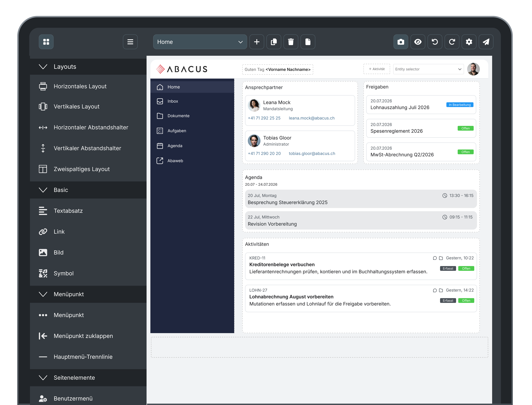Screen dimensions: 532x405
Task: Duplicate page using copy icon
Action: 274,42
